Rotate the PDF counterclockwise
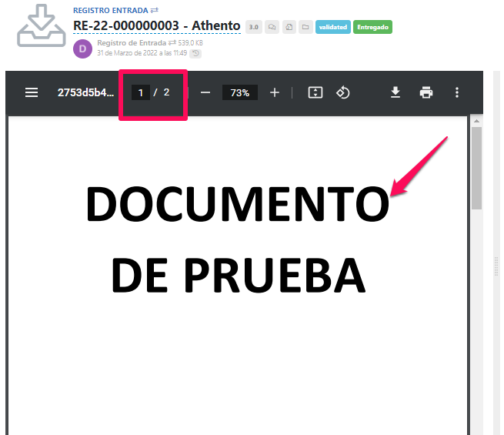This screenshot has width=504, height=435. (343, 92)
